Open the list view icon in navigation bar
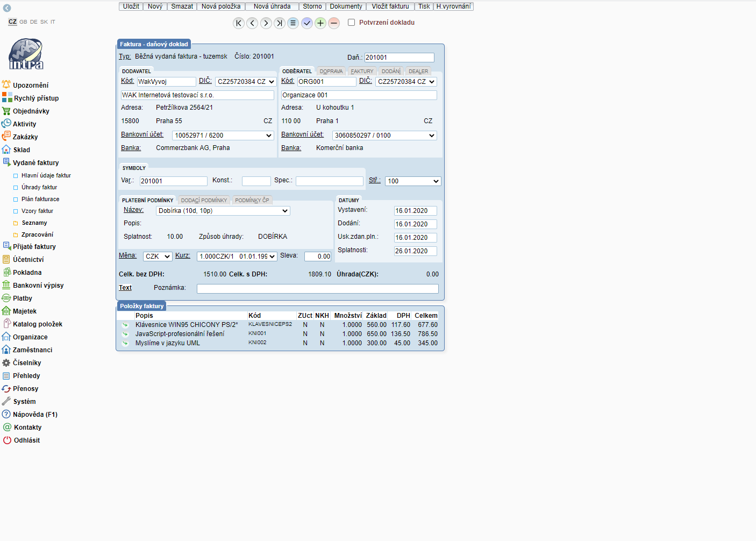This screenshot has width=756, height=541. 293,23
